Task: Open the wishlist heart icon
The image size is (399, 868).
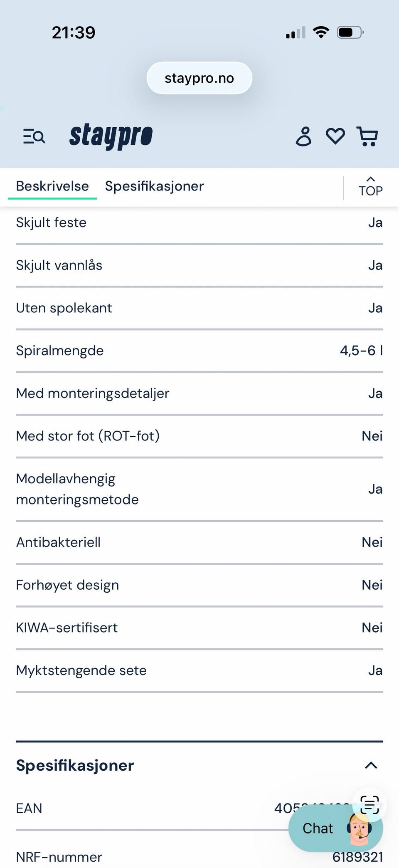Action: coord(335,136)
